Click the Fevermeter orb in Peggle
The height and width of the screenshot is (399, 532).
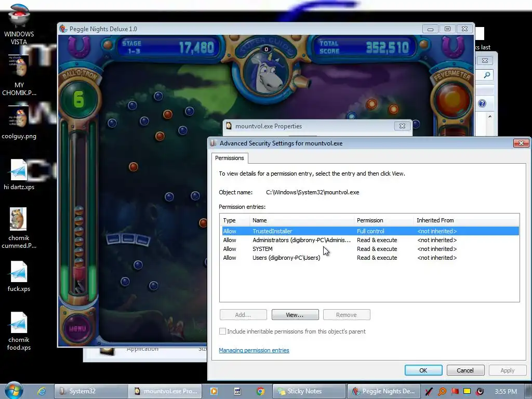tap(453, 99)
